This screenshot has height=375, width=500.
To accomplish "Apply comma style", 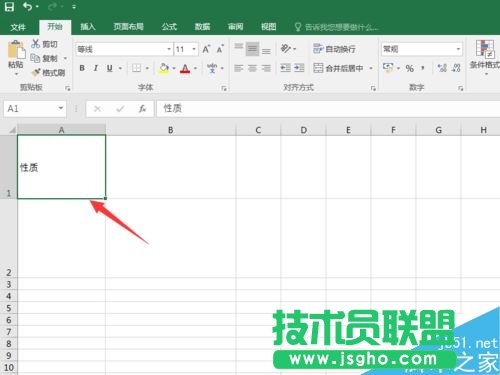I will [423, 68].
